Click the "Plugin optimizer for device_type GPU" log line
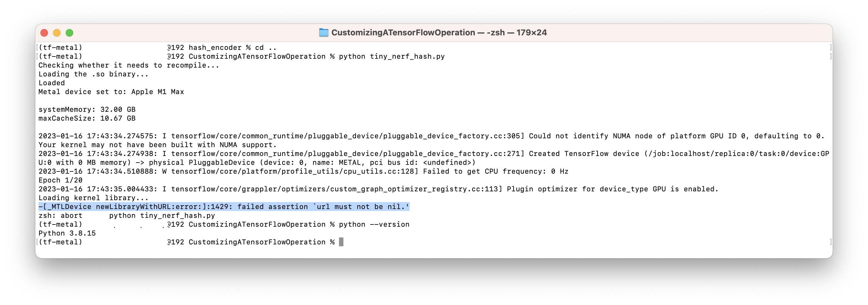The width and height of the screenshot is (868, 305). click(x=612, y=189)
